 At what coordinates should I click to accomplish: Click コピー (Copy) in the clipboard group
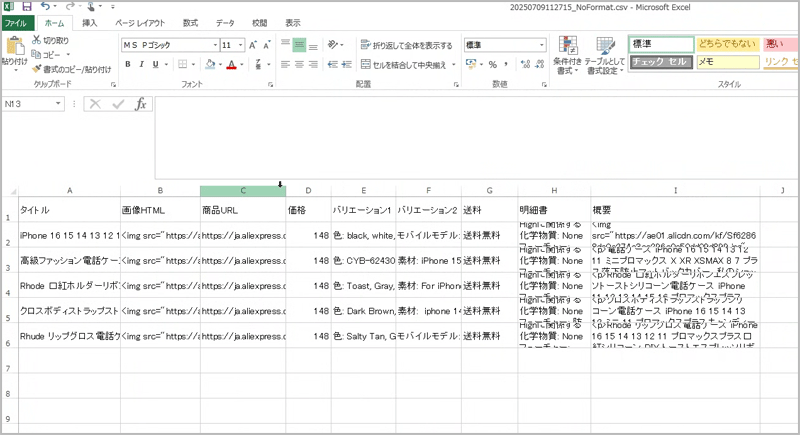(47, 55)
